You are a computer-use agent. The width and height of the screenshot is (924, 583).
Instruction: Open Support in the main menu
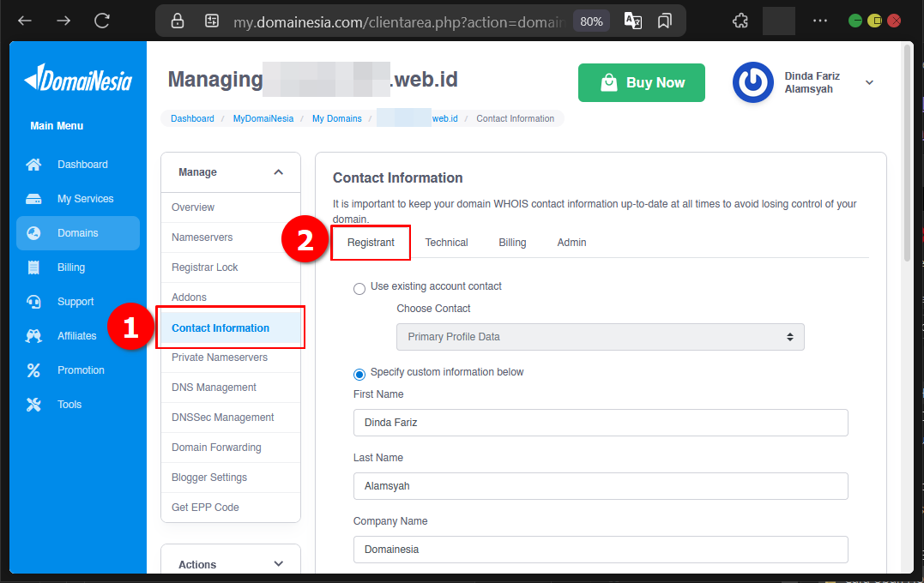tap(75, 302)
